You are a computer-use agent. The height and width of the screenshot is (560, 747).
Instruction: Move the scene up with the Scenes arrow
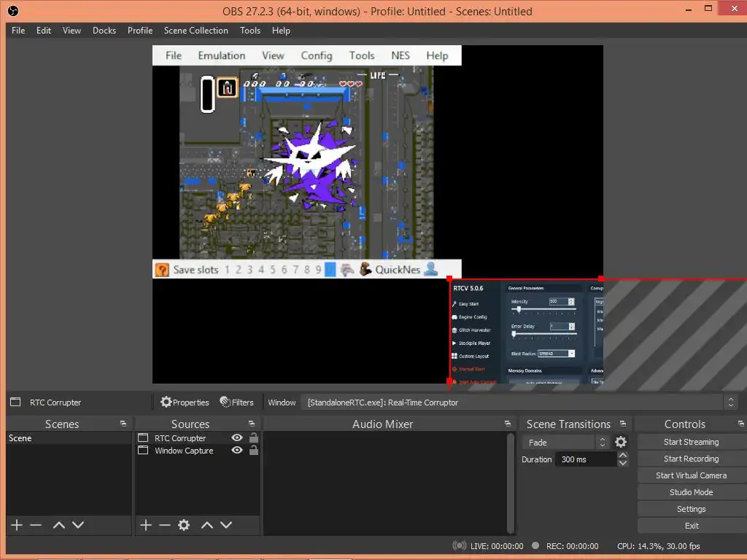click(59, 525)
